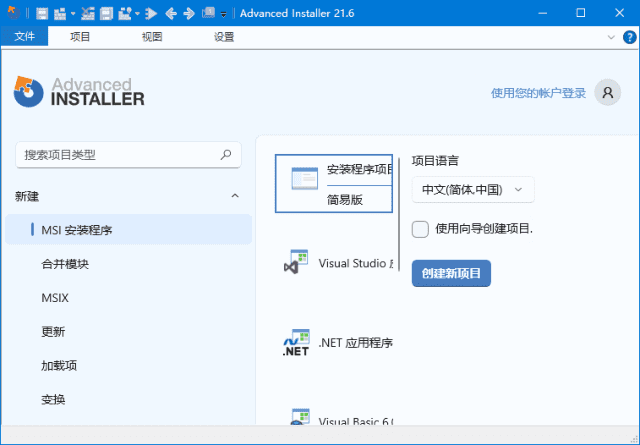Click the Forward arrow icon in title bar
640x445 pixels.
pyautogui.click(x=189, y=13)
